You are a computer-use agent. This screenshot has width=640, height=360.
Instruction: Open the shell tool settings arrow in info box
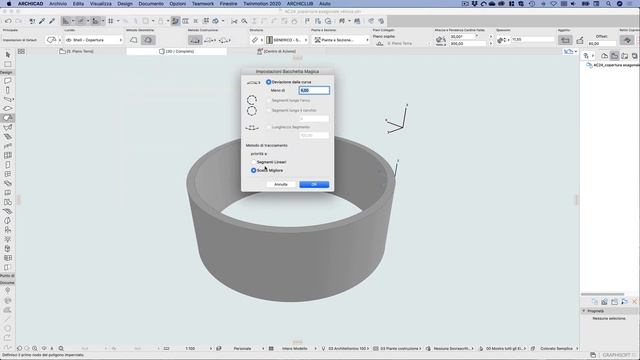(x=60, y=40)
